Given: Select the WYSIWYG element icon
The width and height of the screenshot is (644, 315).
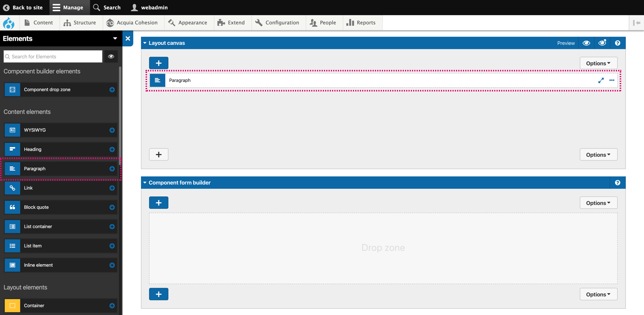Looking at the screenshot, I should (12, 130).
